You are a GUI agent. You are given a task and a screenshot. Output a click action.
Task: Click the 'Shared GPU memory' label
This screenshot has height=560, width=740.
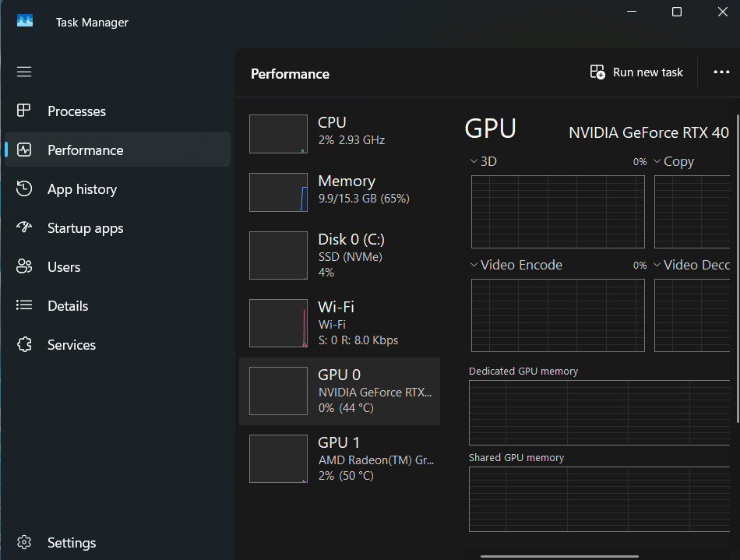[x=516, y=458]
